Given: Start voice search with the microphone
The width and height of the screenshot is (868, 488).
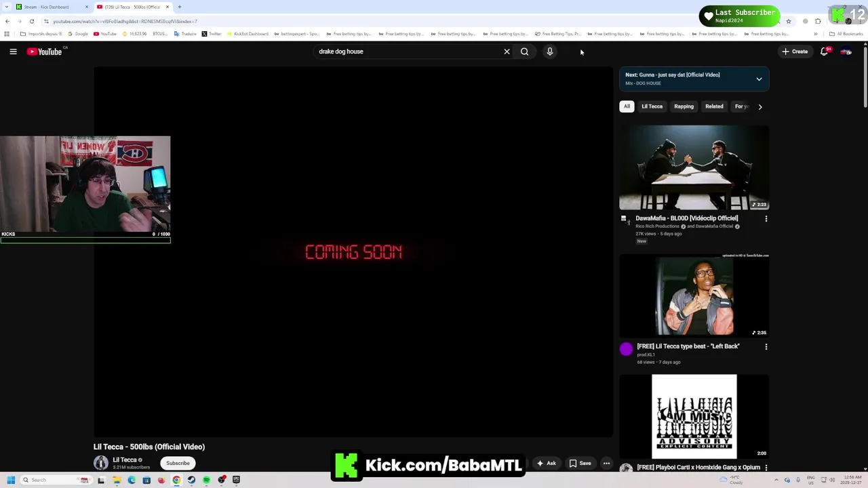Looking at the screenshot, I should click(550, 52).
